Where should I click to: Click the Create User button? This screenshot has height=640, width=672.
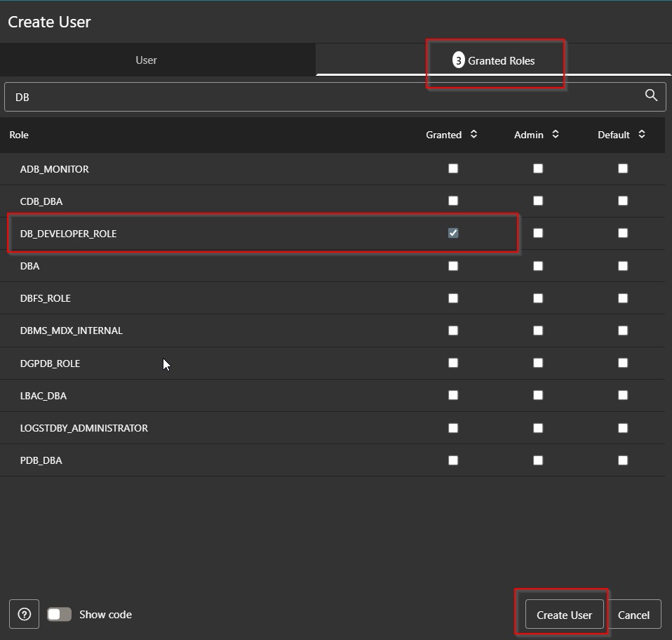[563, 614]
